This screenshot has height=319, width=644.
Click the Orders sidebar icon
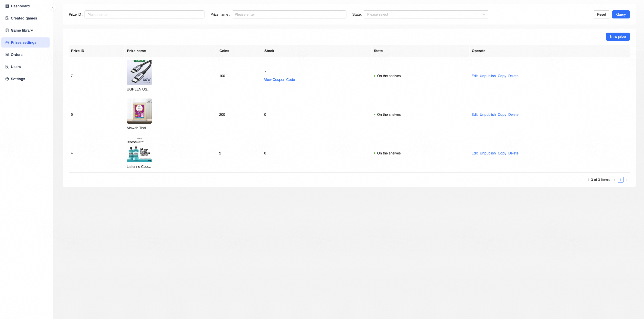pyautogui.click(x=7, y=55)
